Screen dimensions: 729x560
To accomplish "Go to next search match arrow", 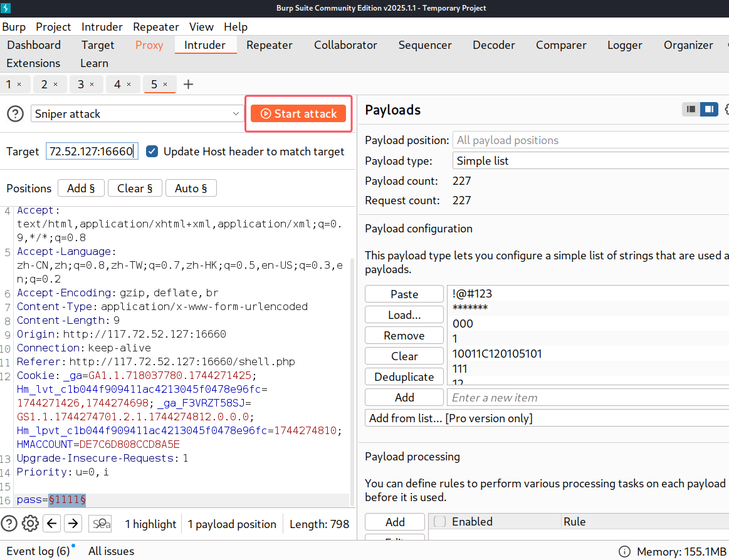I will pos(73,524).
